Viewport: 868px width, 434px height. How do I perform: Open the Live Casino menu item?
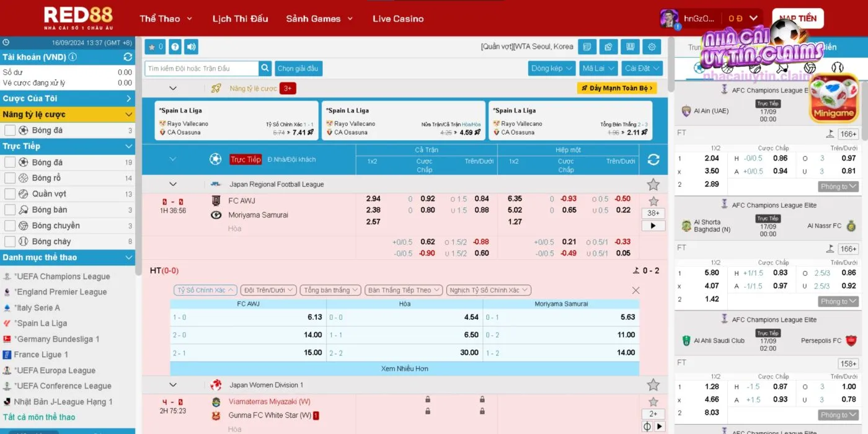(398, 19)
